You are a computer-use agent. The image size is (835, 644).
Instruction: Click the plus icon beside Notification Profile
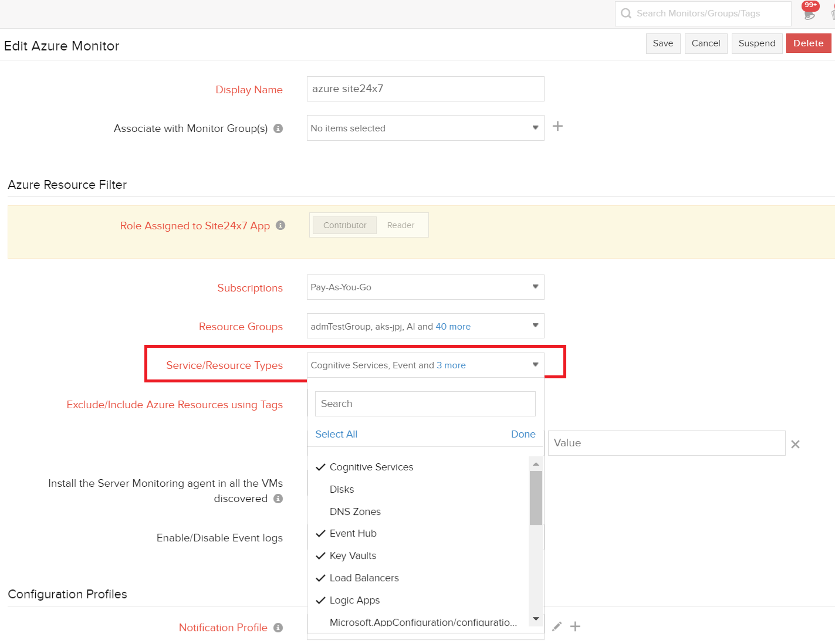click(x=576, y=626)
